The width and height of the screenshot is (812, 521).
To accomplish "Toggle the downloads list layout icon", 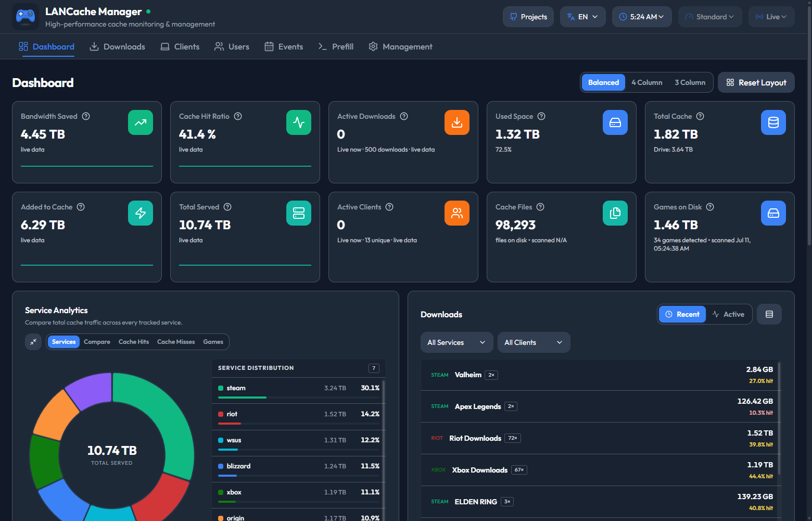I will [x=769, y=314].
